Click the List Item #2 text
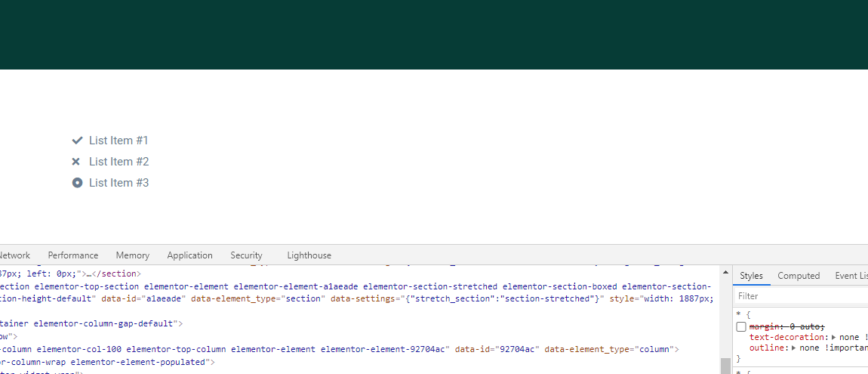Viewport: 868px width, 374px height. tap(119, 161)
